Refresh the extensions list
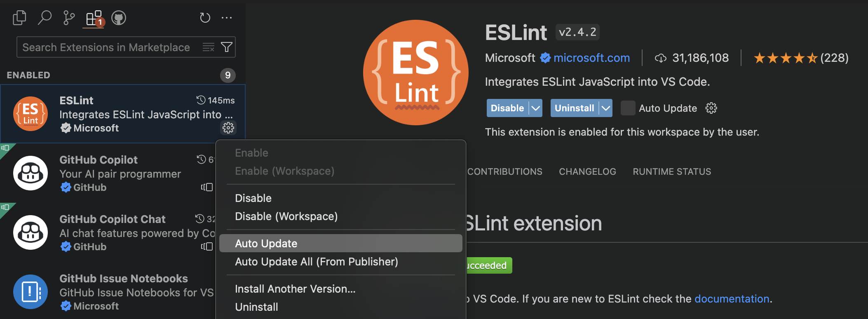The image size is (868, 319). 205,18
